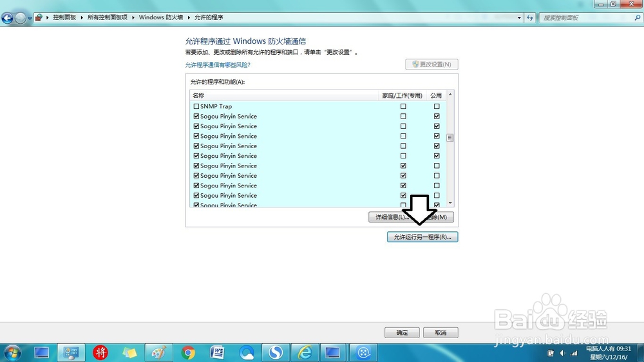
Task: Launch Google Chrome from the taskbar
Action: [188, 352]
